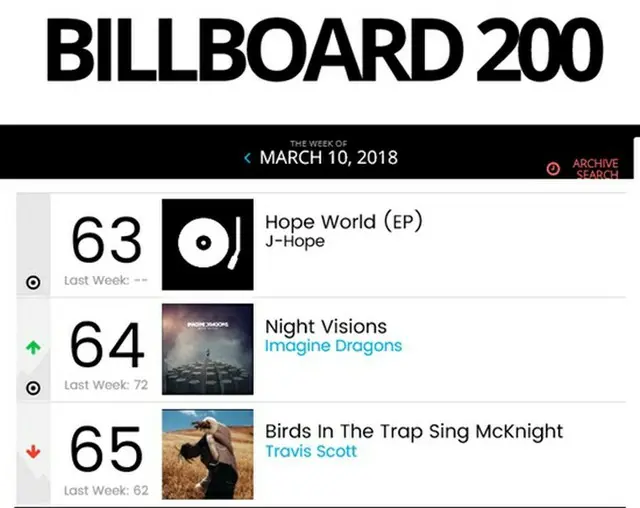Click the March 10, 2018 week date
Viewport: 640px width, 508px height.
point(329,158)
